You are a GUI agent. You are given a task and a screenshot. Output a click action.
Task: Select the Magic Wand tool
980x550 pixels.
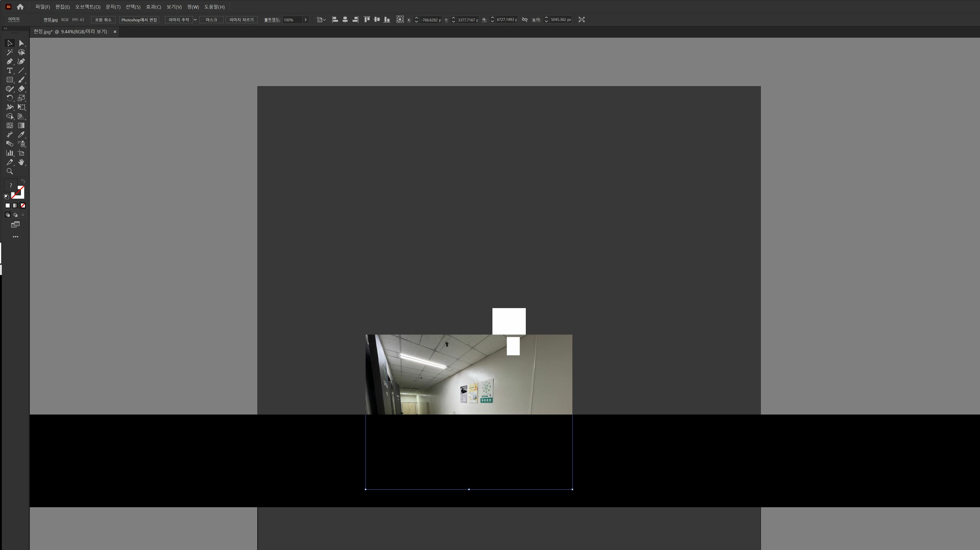click(9, 52)
